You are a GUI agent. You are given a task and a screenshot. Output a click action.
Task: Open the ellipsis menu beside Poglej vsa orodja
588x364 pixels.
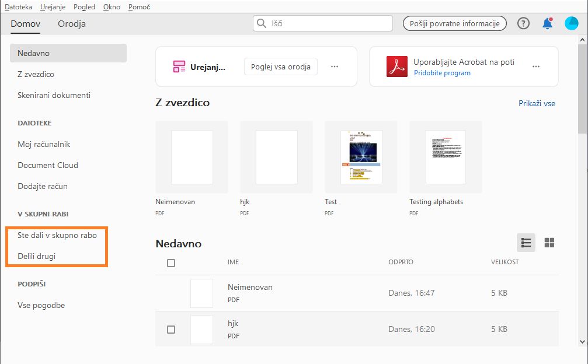tap(334, 66)
